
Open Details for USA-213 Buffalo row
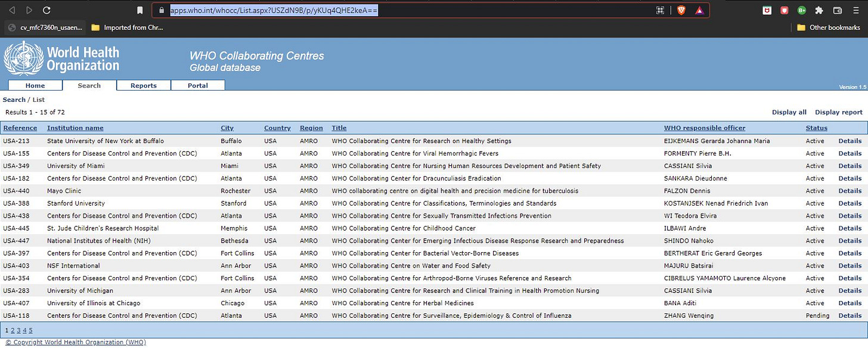click(x=850, y=141)
